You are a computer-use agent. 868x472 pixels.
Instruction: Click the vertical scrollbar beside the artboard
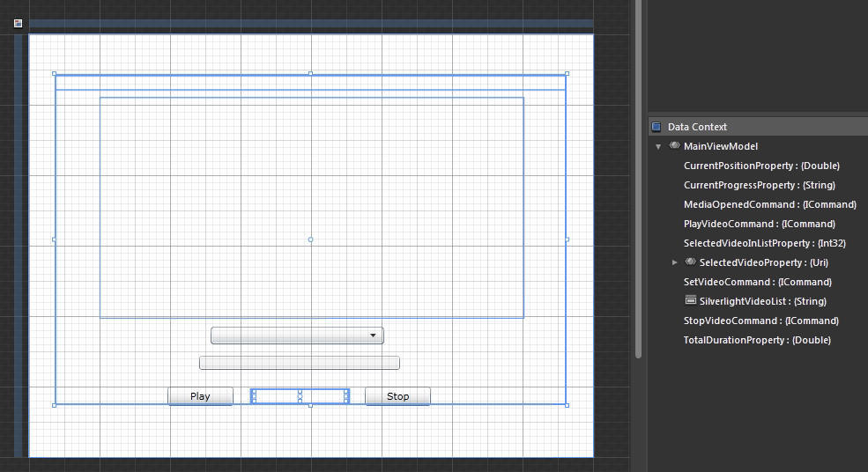(638, 180)
